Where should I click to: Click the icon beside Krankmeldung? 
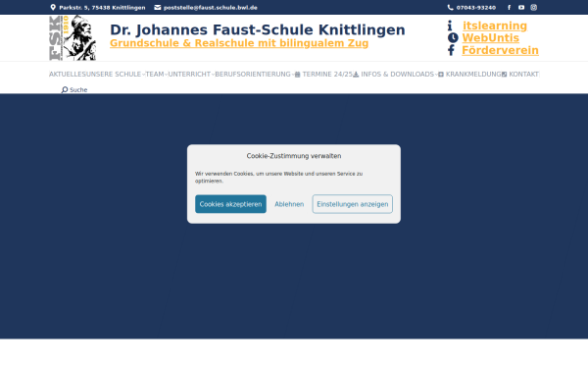[x=441, y=75]
